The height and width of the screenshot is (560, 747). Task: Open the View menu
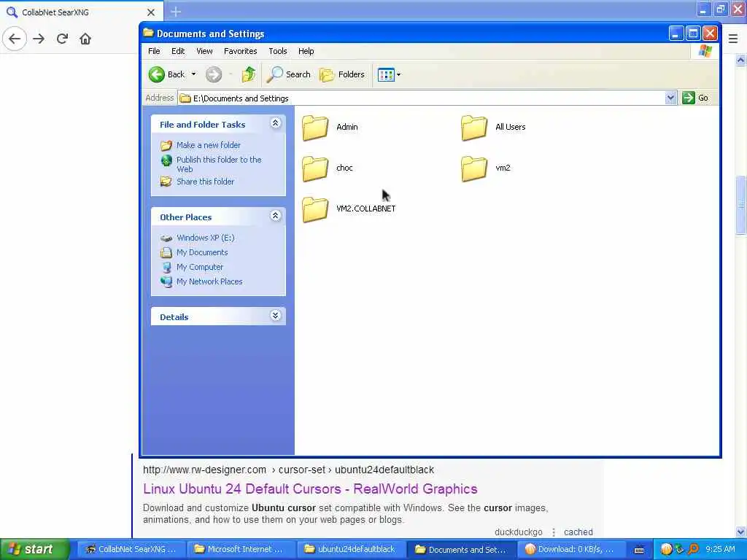tap(204, 51)
